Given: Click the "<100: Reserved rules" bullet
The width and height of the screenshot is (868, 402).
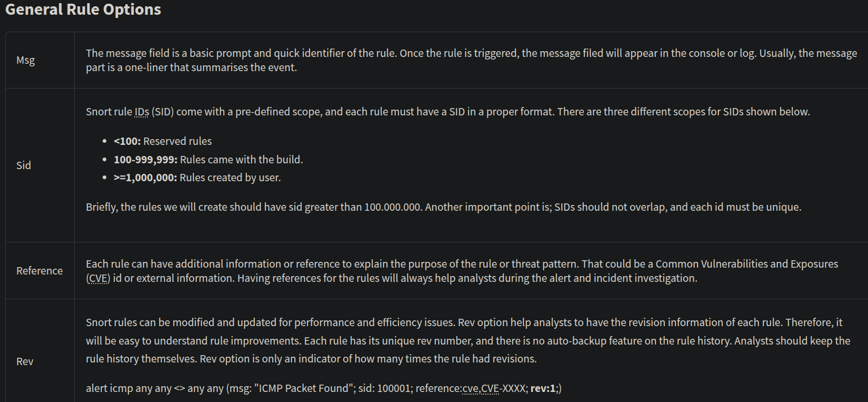Looking at the screenshot, I should pyautogui.click(x=163, y=141).
